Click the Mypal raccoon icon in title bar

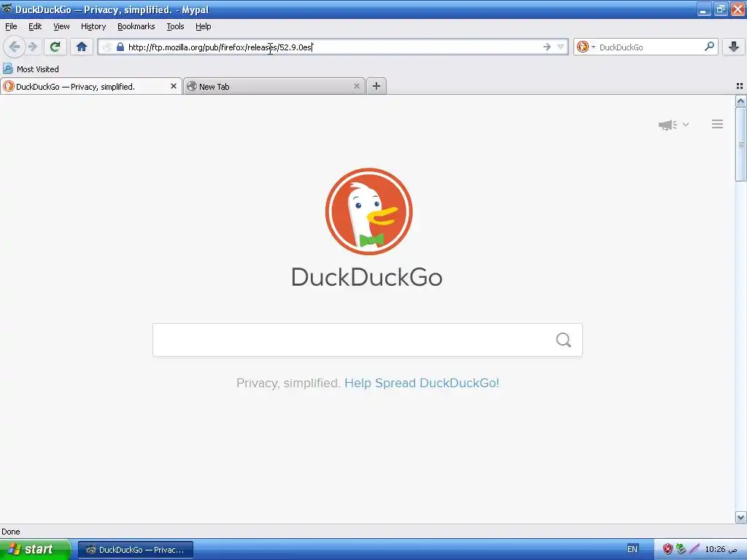(7, 9)
